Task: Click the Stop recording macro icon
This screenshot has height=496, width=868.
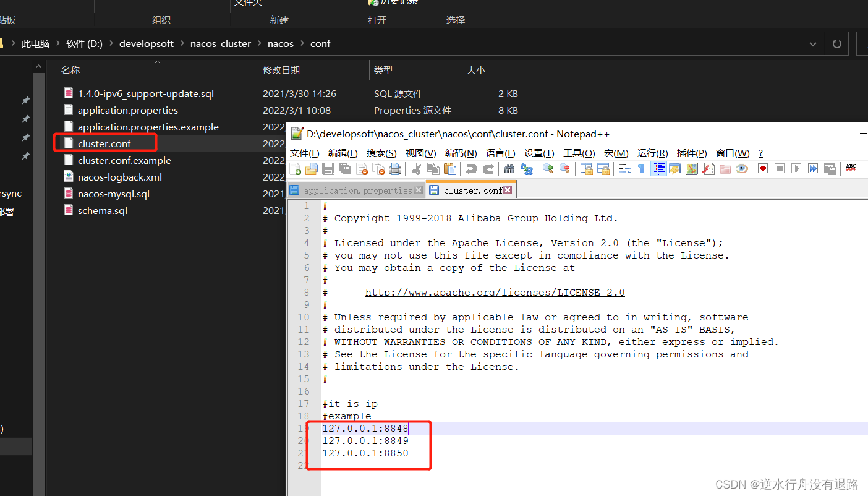Action: 780,168
